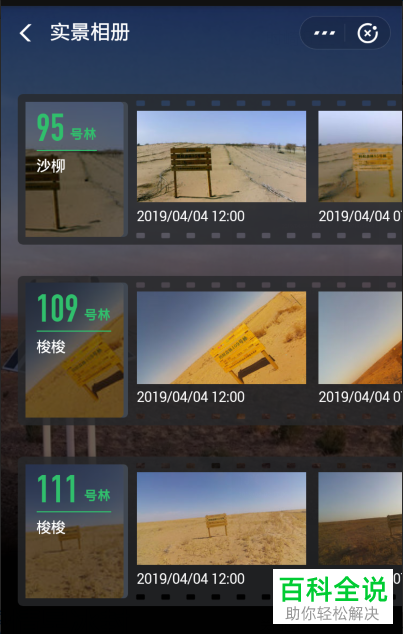Open the three-dots more options menu
403x634 pixels.
pos(325,33)
